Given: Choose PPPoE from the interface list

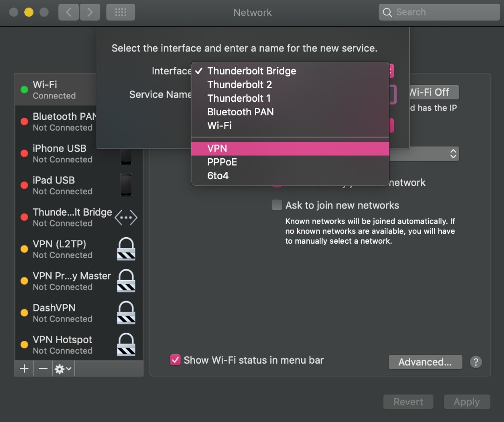Looking at the screenshot, I should pos(222,162).
